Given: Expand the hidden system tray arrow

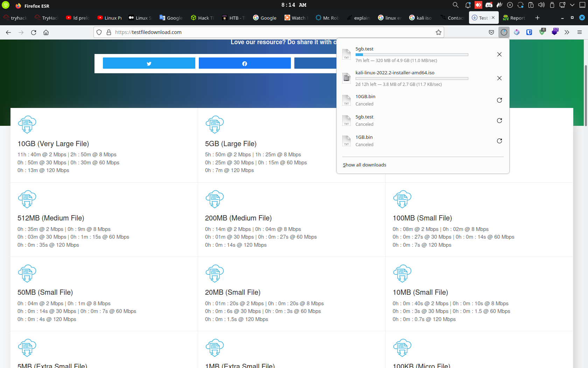Looking at the screenshot, I should 572,5.
